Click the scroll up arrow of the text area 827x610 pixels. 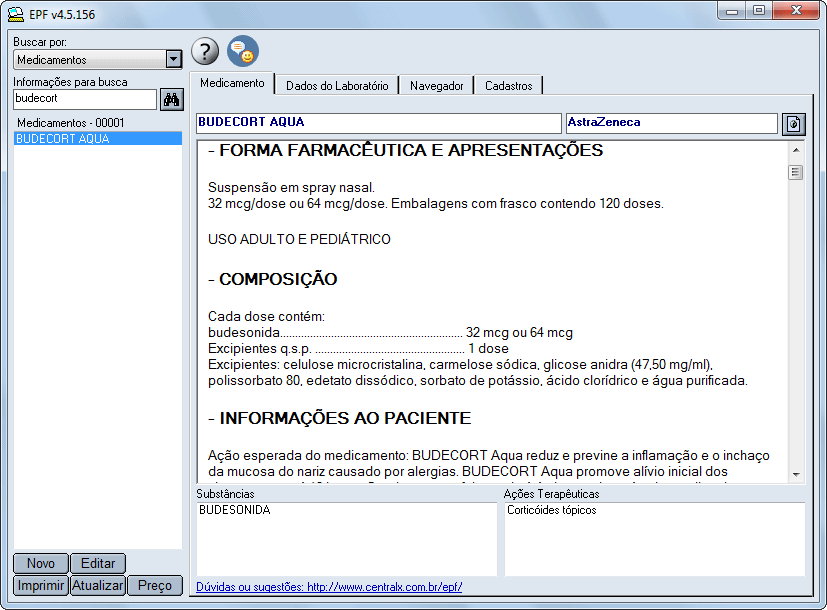[x=796, y=150]
